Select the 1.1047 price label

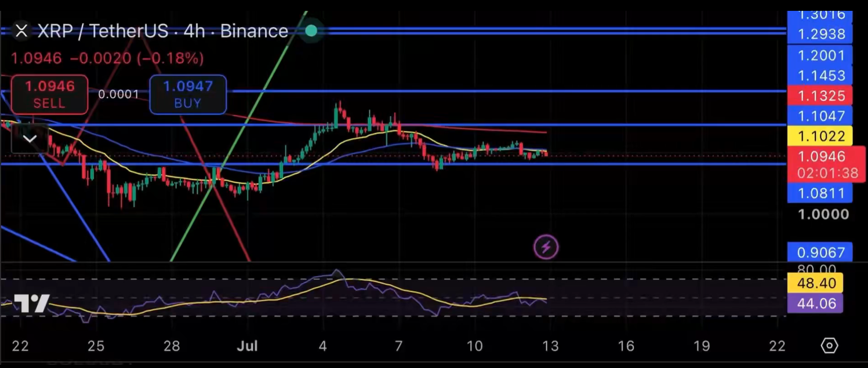pyautogui.click(x=820, y=116)
